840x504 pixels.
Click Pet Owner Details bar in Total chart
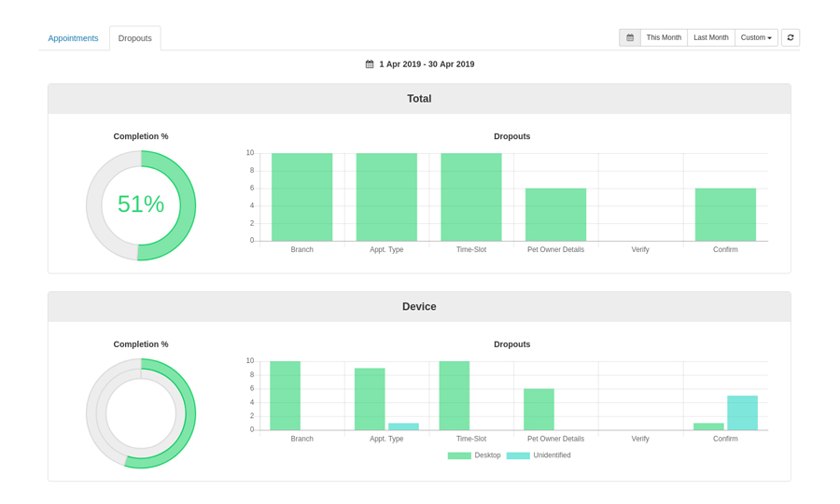[555, 215]
